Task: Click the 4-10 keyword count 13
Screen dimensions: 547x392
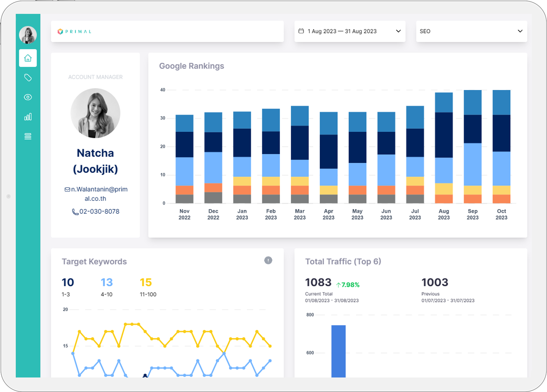Action: coord(107,282)
